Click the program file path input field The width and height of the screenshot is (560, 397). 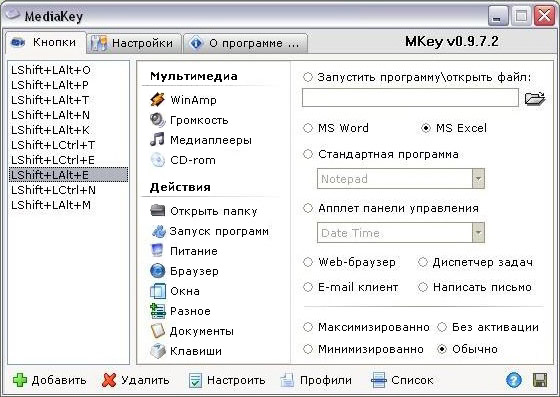[x=410, y=98]
